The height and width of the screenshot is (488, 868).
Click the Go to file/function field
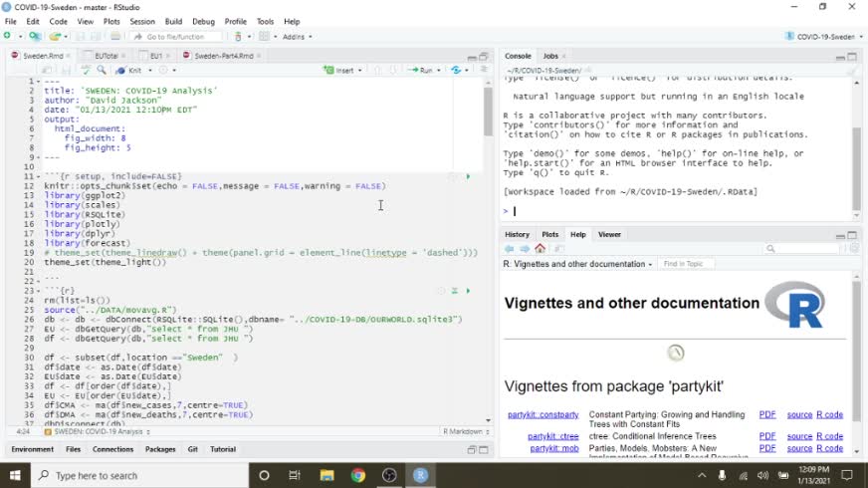175,37
